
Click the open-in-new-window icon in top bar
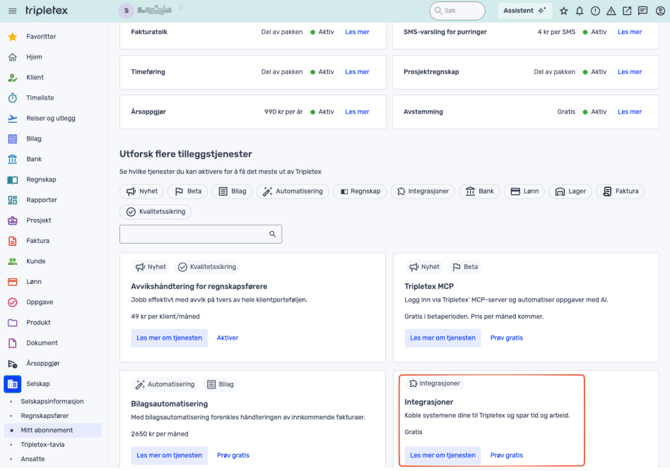click(627, 11)
